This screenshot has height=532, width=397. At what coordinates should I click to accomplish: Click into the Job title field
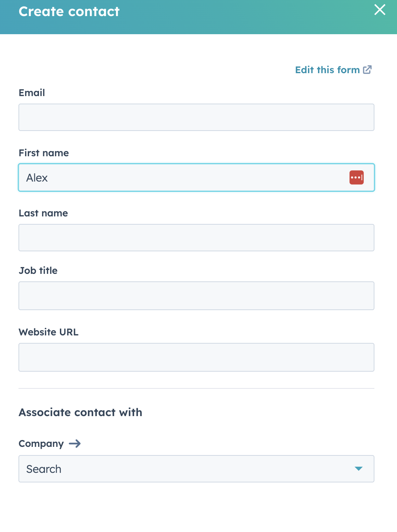click(196, 296)
